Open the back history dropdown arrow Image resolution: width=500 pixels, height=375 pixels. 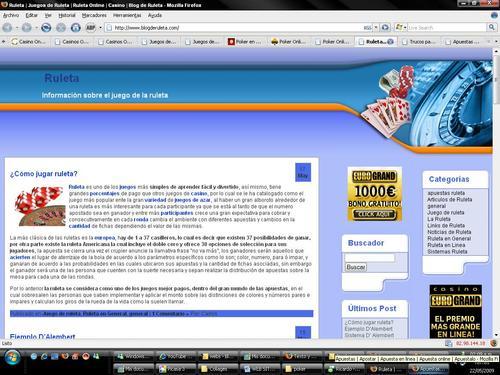17,28
